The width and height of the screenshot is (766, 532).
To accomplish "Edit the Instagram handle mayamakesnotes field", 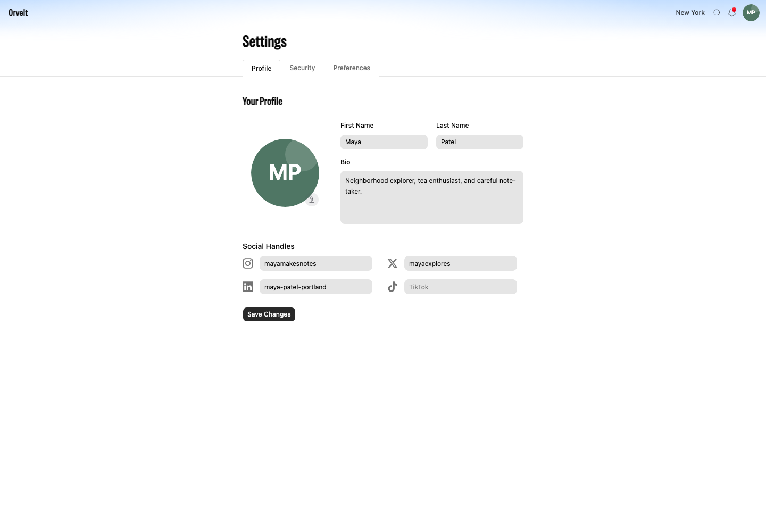I will click(x=316, y=263).
